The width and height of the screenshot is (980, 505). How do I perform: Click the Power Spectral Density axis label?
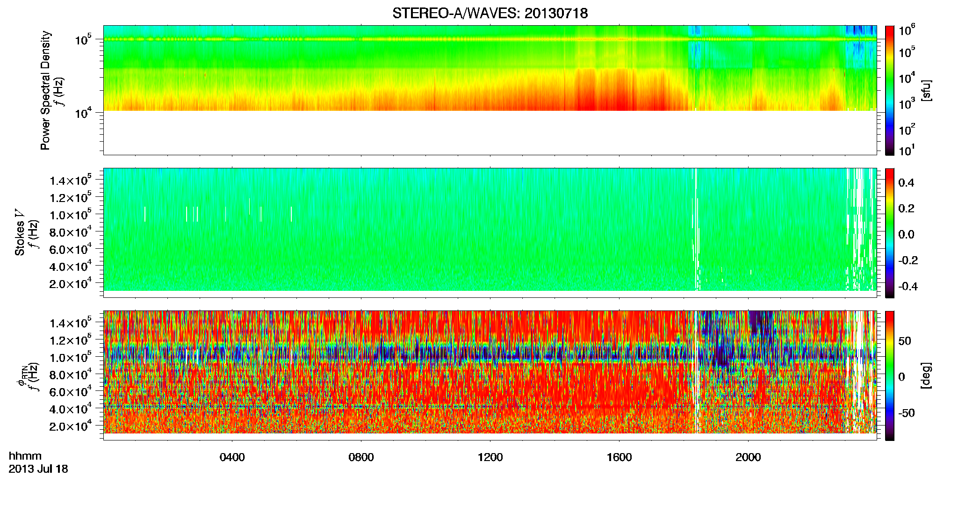(x=45, y=90)
